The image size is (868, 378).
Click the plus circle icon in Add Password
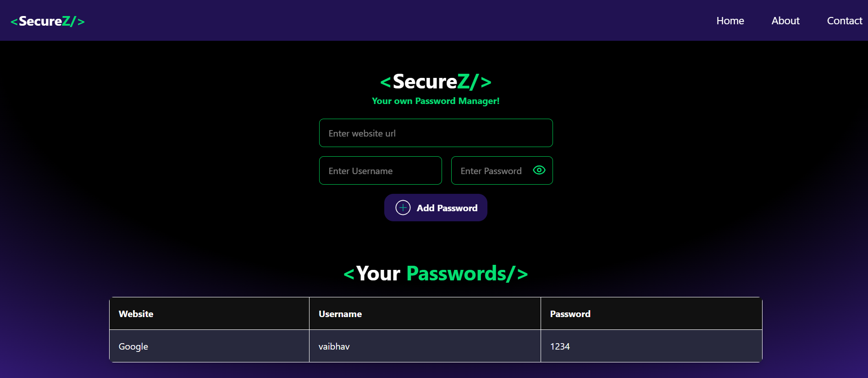point(403,208)
